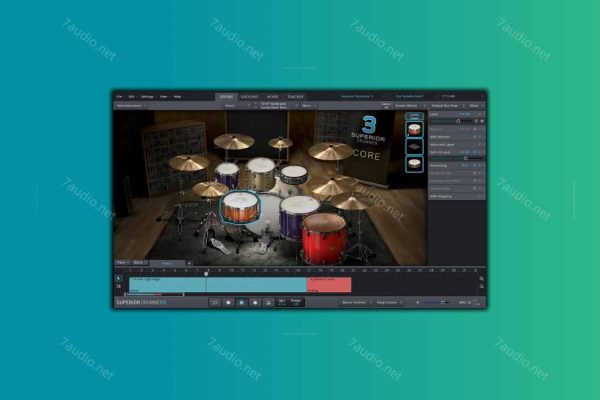
Task: Stop playback with the stop button
Action: click(228, 302)
